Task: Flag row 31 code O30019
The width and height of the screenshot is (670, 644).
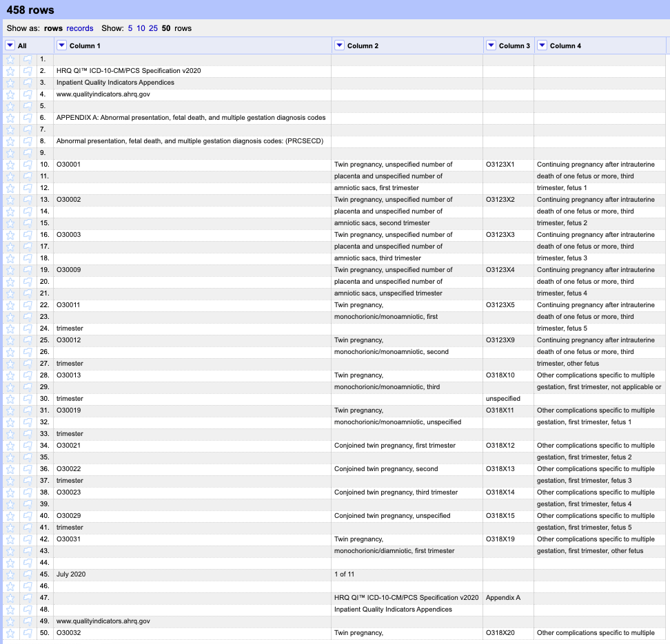Action: click(28, 411)
